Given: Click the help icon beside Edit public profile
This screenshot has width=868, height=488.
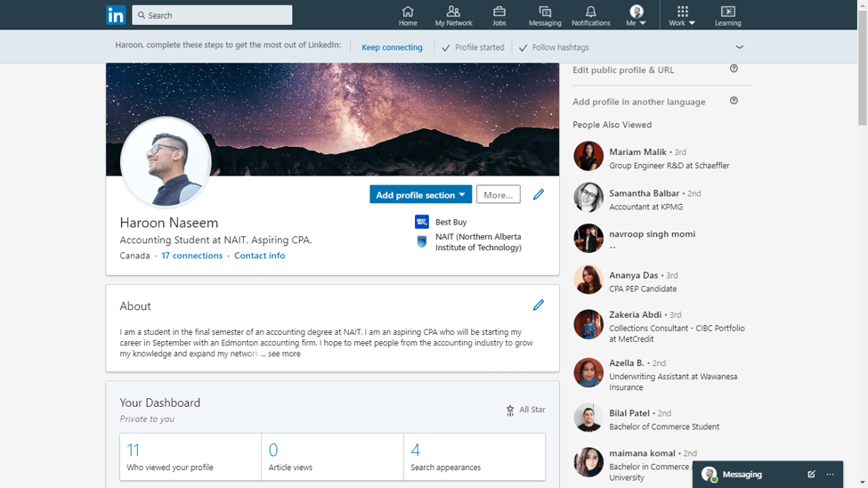Looking at the screenshot, I should tap(734, 69).
